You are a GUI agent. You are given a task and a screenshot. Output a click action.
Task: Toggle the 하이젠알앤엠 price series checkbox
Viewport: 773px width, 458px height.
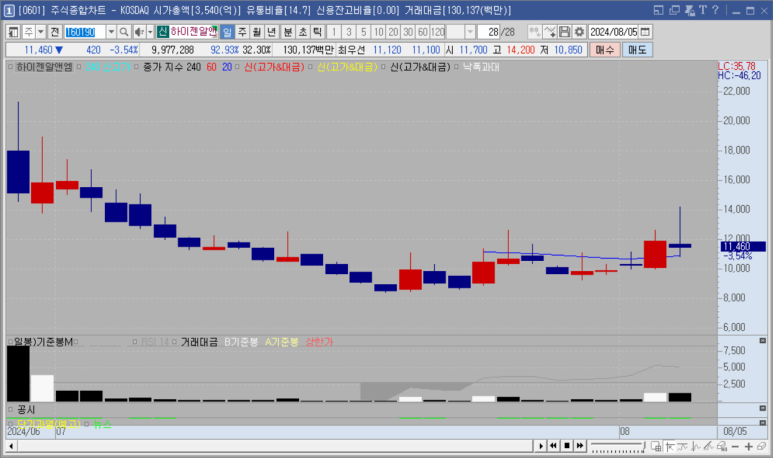pyautogui.click(x=10, y=67)
